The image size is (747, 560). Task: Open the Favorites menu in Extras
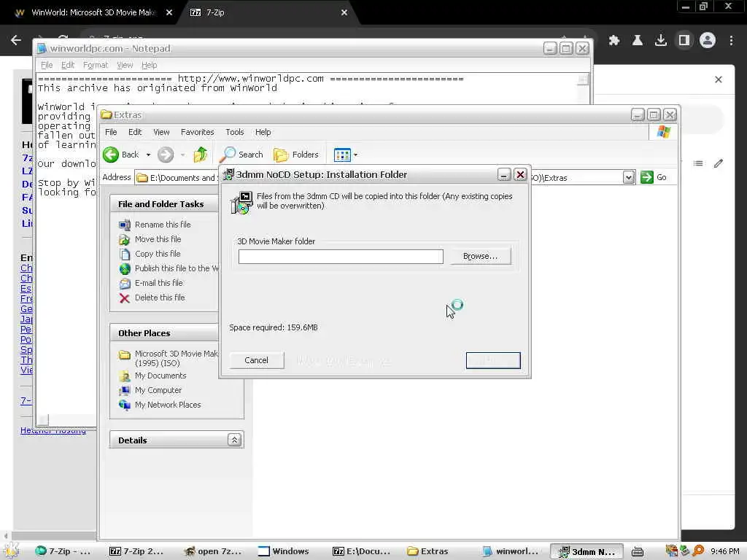coord(197,132)
